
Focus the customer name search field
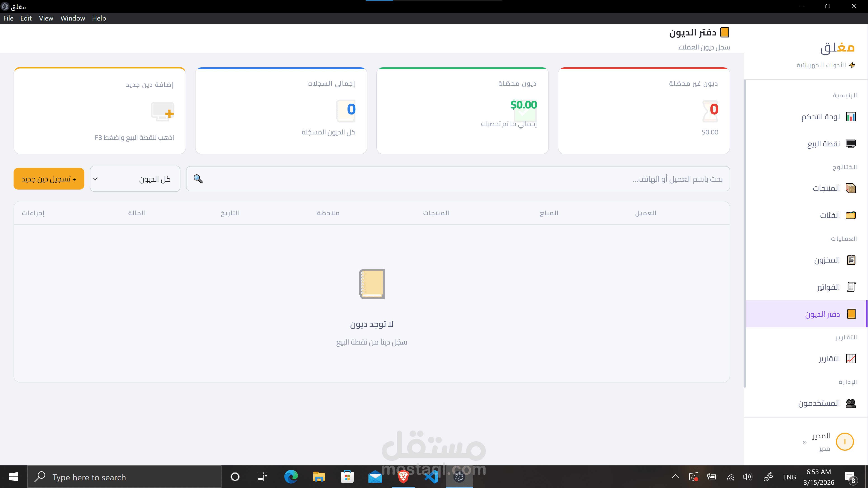click(x=465, y=179)
